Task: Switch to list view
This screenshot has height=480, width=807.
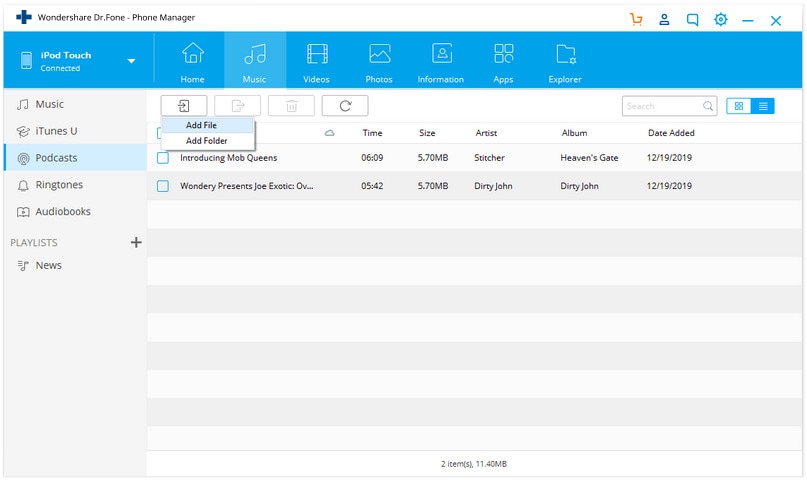Action: click(763, 106)
